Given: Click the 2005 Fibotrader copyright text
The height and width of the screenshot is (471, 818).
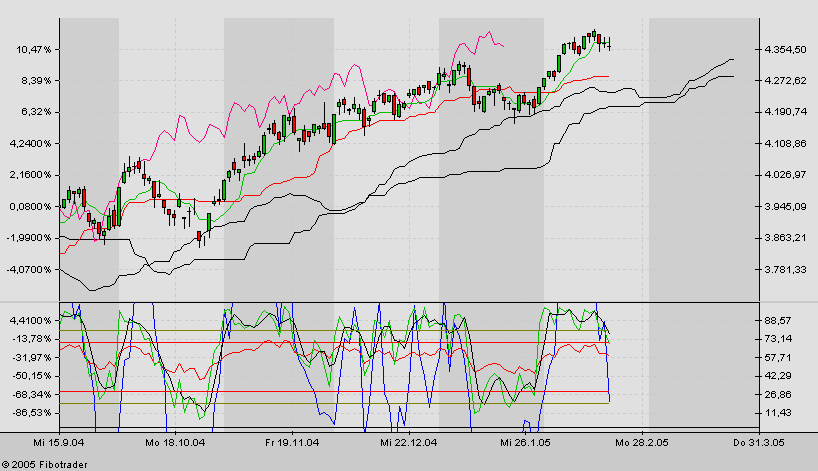Looking at the screenshot, I should [x=44, y=465].
